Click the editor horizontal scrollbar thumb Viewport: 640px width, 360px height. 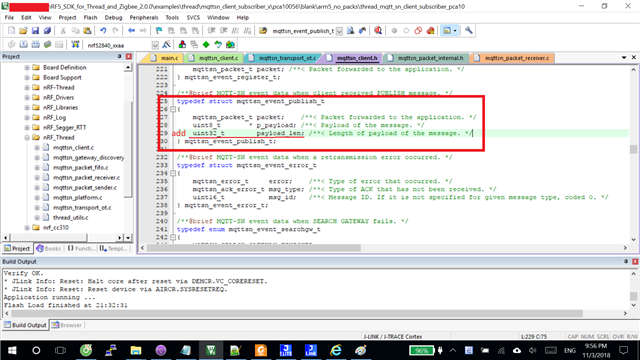click(x=253, y=248)
